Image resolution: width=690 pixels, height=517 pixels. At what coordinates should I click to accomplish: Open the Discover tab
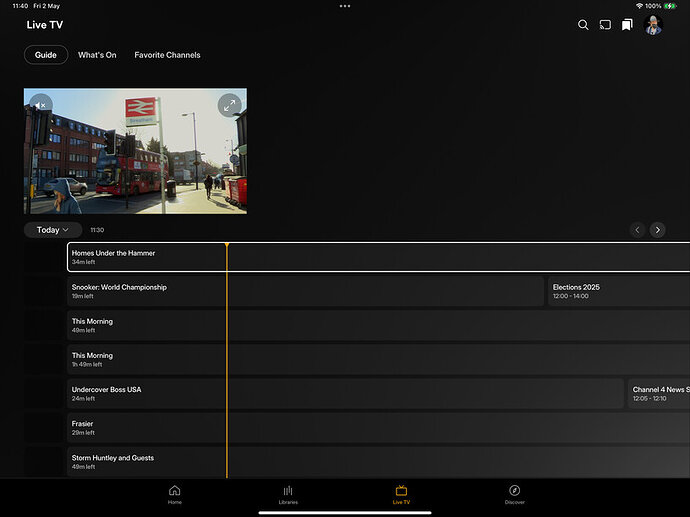514,495
